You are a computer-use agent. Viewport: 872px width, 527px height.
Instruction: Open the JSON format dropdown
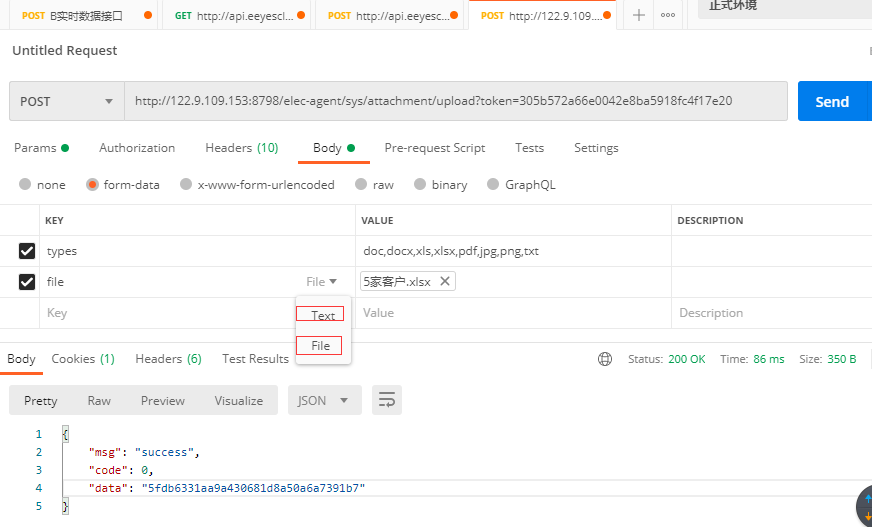click(x=325, y=400)
